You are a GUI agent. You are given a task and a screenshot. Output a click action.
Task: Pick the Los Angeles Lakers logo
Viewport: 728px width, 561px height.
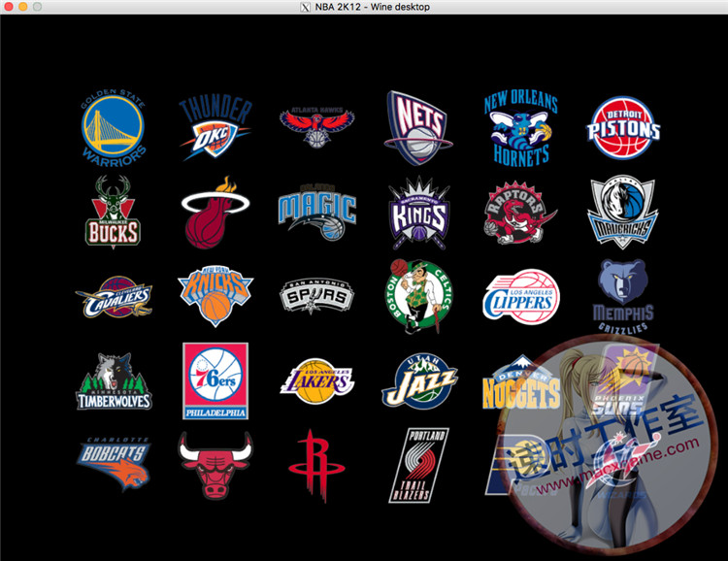click(317, 380)
